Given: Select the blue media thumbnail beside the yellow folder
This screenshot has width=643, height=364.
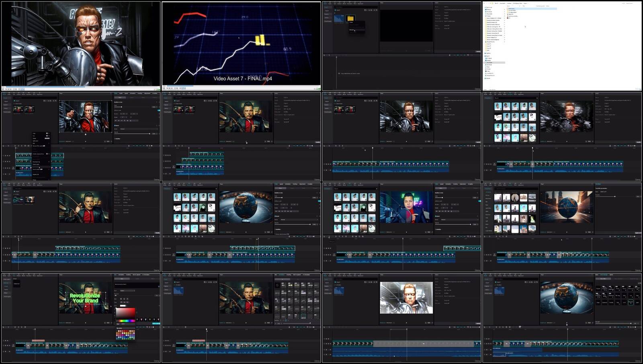Looking at the screenshot, I should click(x=339, y=18).
